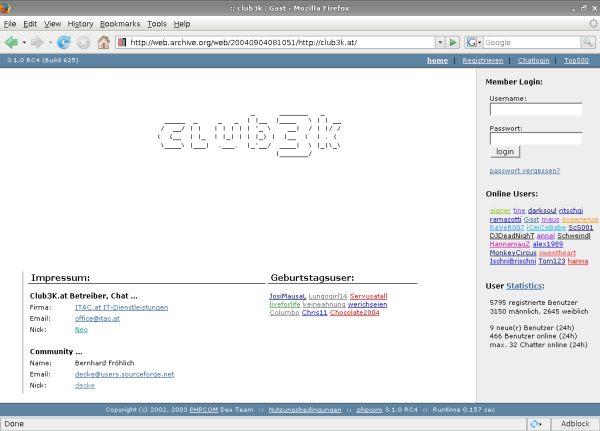Click the Google search engine icon
This screenshot has width=600, height=431.
point(472,42)
